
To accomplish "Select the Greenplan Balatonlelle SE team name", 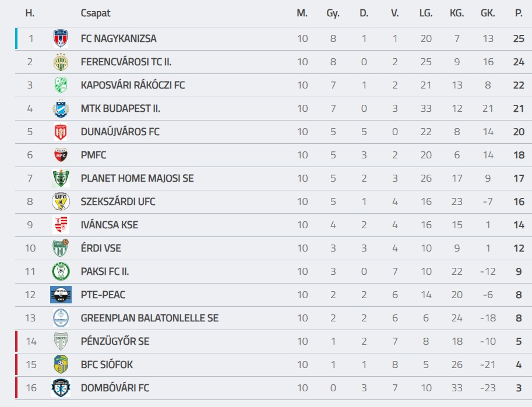I will pos(150,318).
